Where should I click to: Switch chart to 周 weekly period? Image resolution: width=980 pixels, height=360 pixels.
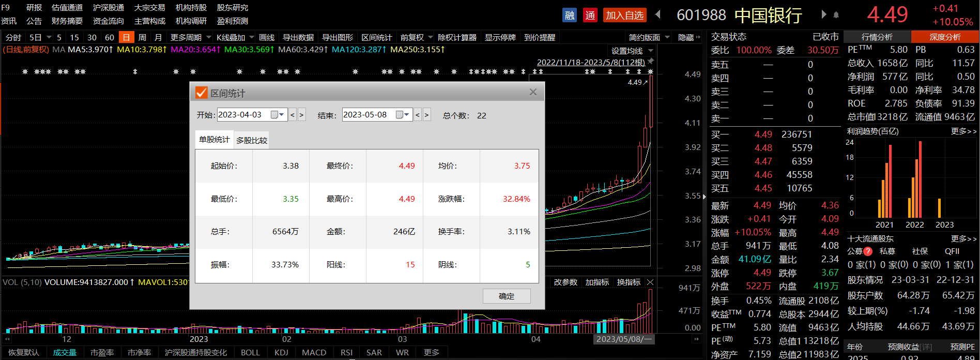[x=142, y=37]
